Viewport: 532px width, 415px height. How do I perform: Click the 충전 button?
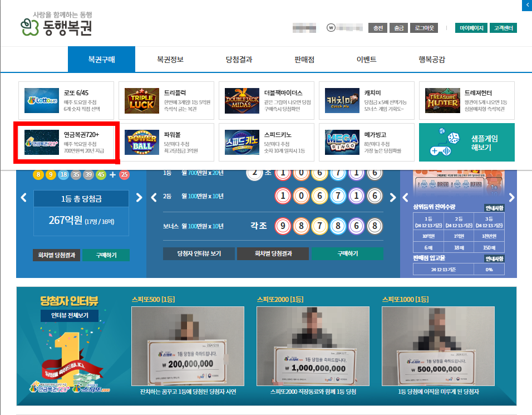(378, 28)
